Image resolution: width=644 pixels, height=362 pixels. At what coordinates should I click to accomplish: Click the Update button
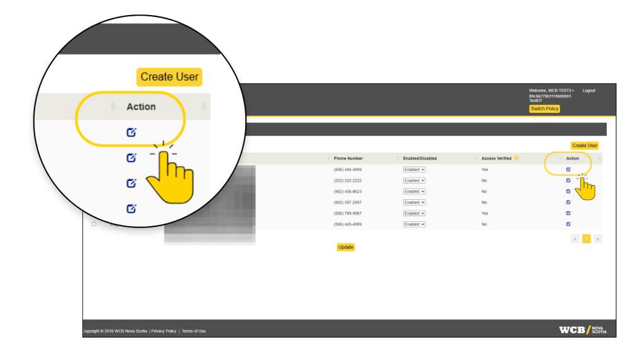pos(345,247)
